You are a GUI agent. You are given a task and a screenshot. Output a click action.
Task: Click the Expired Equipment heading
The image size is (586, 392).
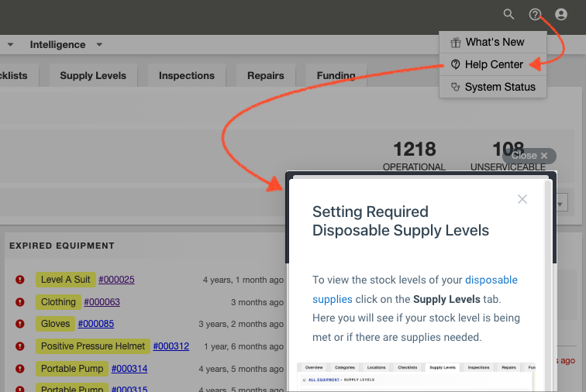62,246
